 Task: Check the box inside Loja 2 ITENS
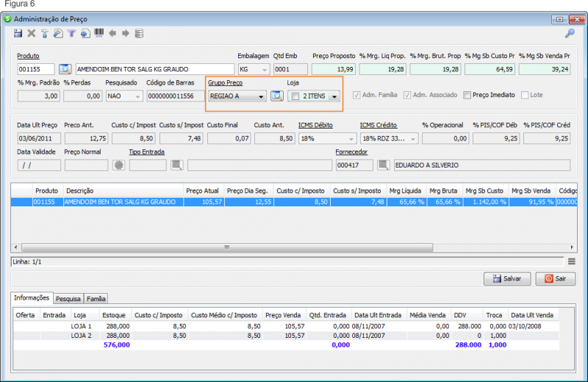click(x=295, y=96)
